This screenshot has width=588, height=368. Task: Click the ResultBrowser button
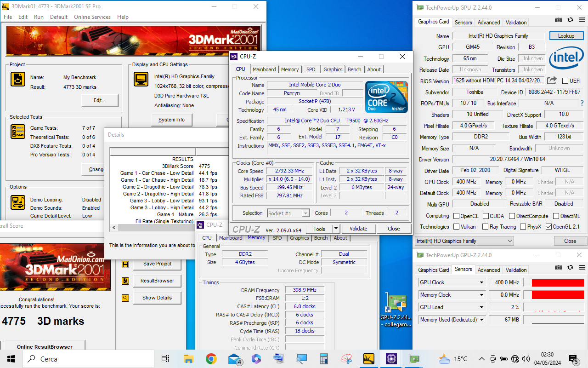click(157, 281)
